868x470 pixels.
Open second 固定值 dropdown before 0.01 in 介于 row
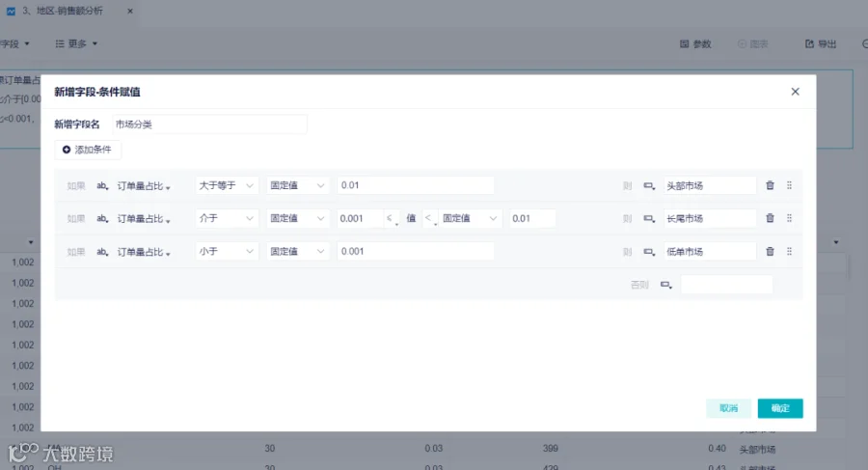[470, 218]
